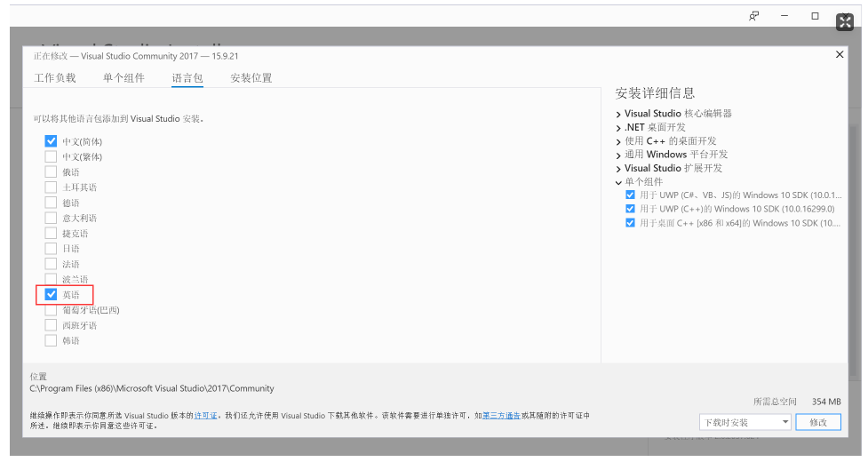868x462 pixels.
Task: Check the 波兰语 language pack
Action: (51, 279)
